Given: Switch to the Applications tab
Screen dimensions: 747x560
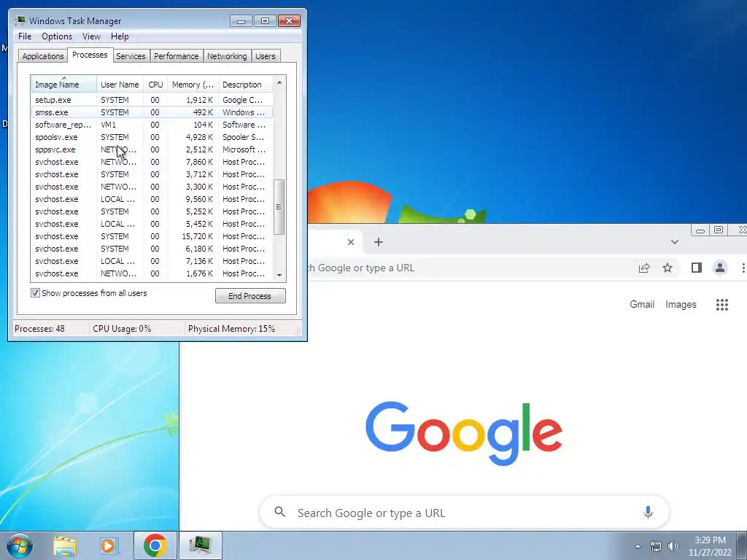Looking at the screenshot, I should (43, 56).
